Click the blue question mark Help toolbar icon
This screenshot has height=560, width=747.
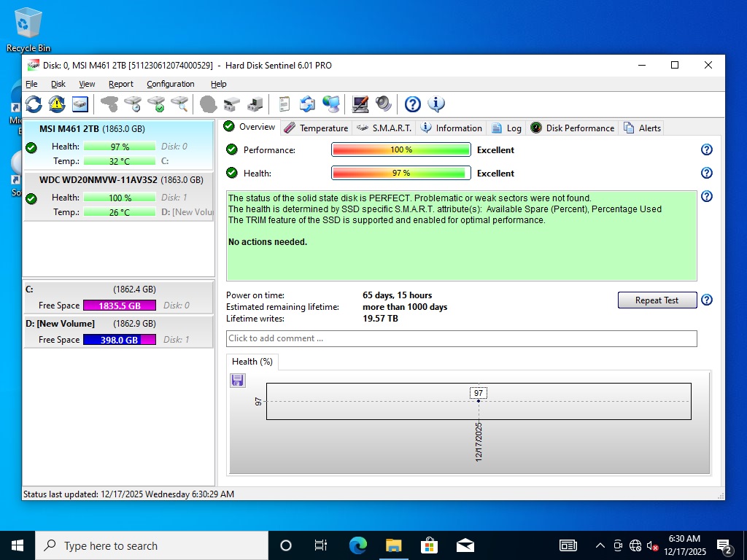[x=413, y=104]
